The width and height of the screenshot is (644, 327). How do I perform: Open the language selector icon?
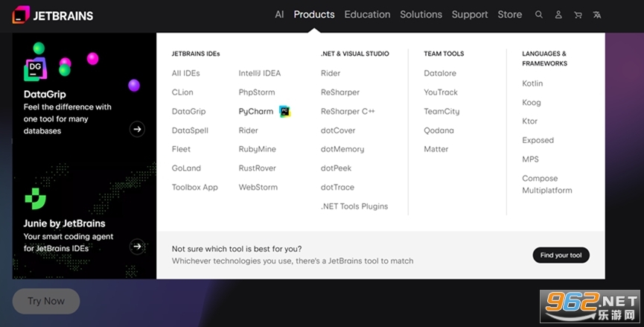[x=597, y=15]
